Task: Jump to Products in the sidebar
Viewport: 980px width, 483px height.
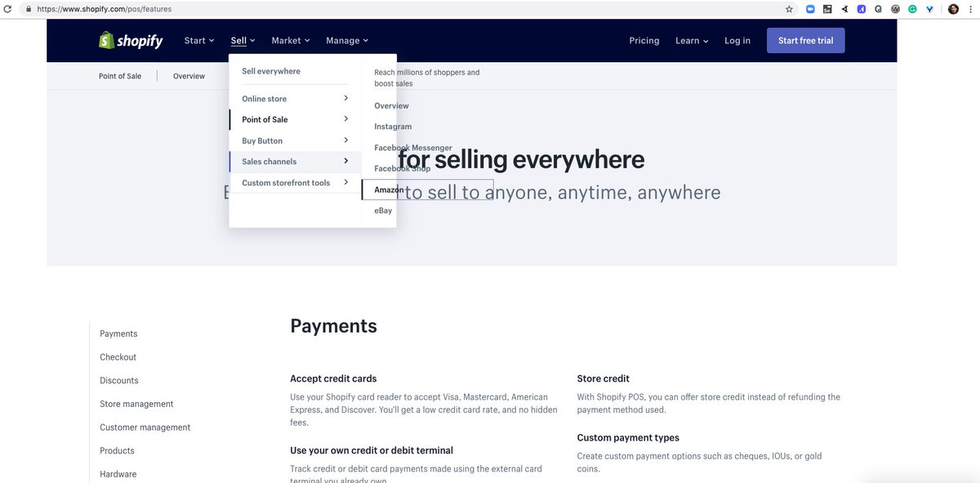Action: click(x=117, y=450)
